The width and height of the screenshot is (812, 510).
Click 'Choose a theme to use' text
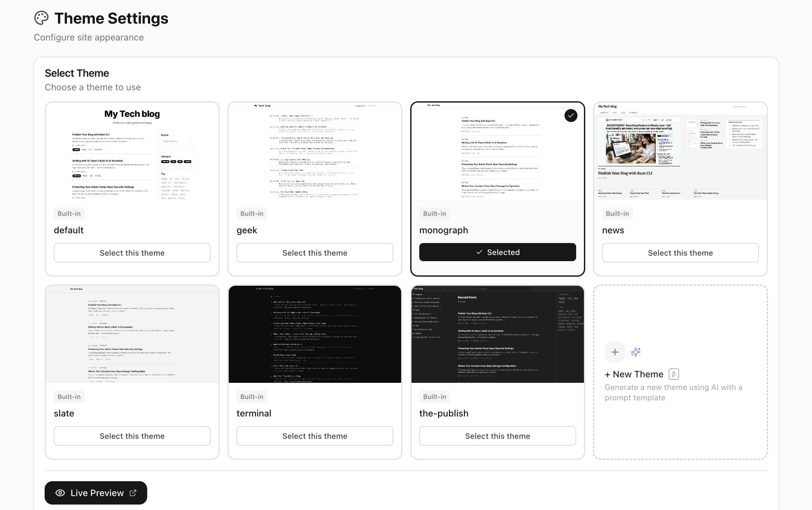click(93, 87)
